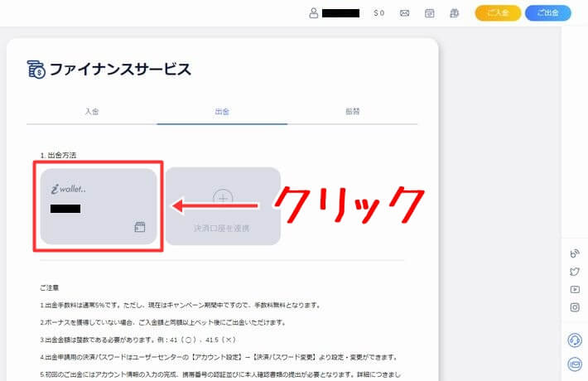Click the user profile icon in header
Viewport: 588px width, 381px height.
click(x=313, y=13)
